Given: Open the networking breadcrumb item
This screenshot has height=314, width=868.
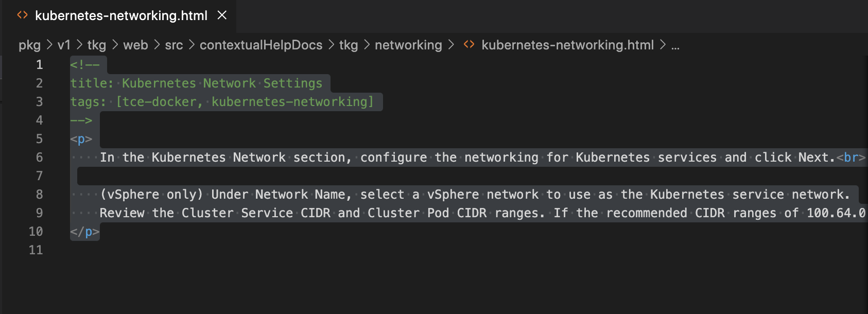Looking at the screenshot, I should click(x=409, y=45).
